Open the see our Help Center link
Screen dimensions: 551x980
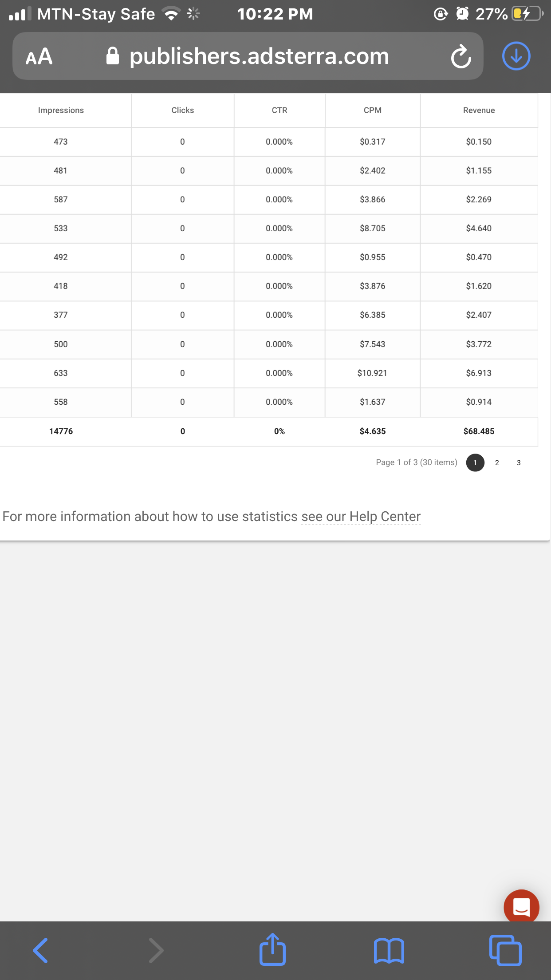pos(361,517)
